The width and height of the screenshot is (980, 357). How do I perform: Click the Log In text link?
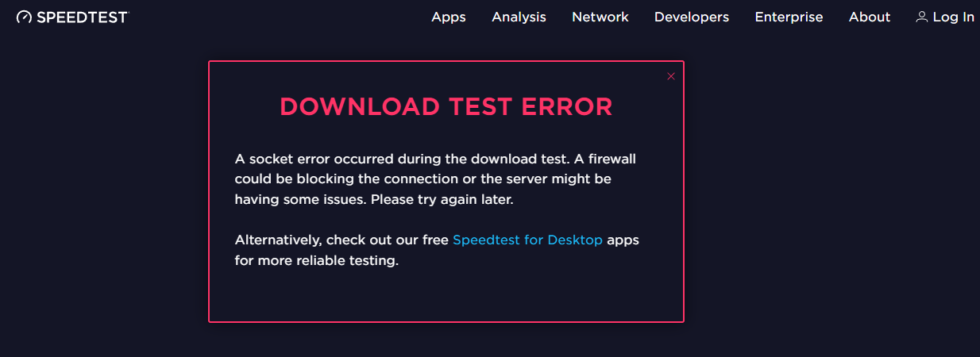tap(954, 17)
